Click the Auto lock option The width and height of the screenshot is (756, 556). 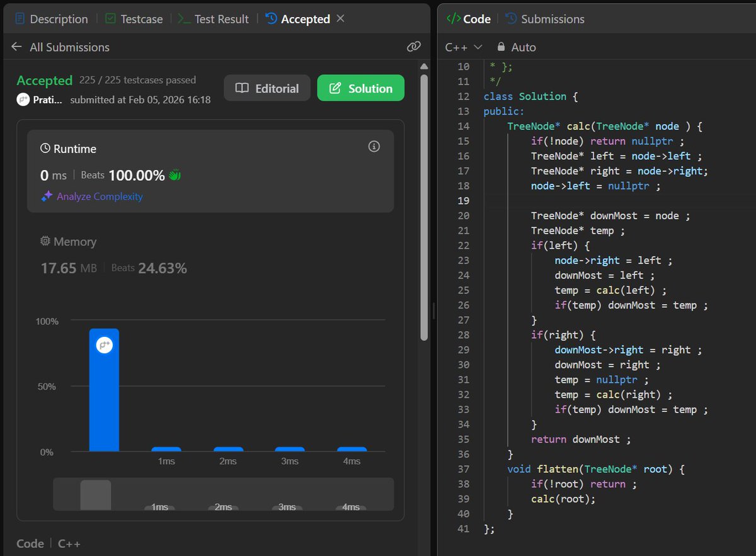pyautogui.click(x=517, y=47)
